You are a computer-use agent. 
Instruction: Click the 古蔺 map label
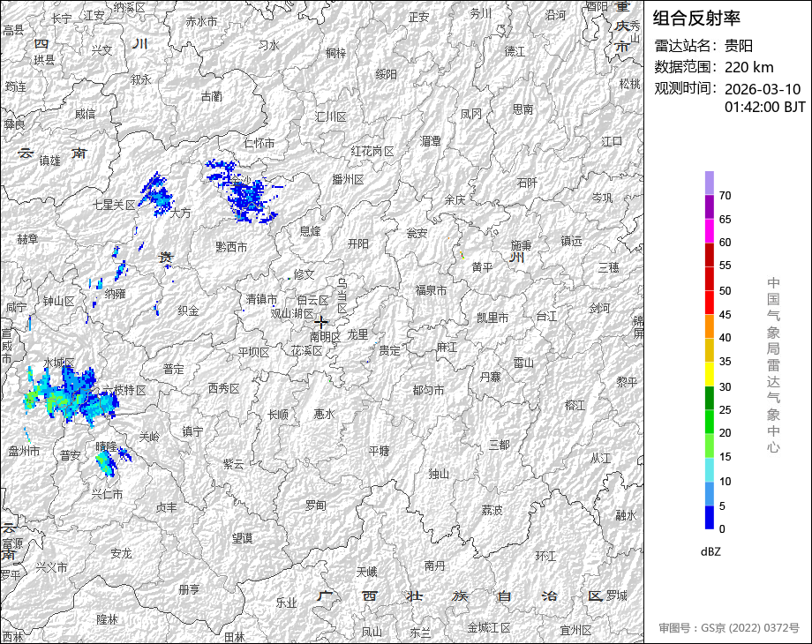click(211, 96)
